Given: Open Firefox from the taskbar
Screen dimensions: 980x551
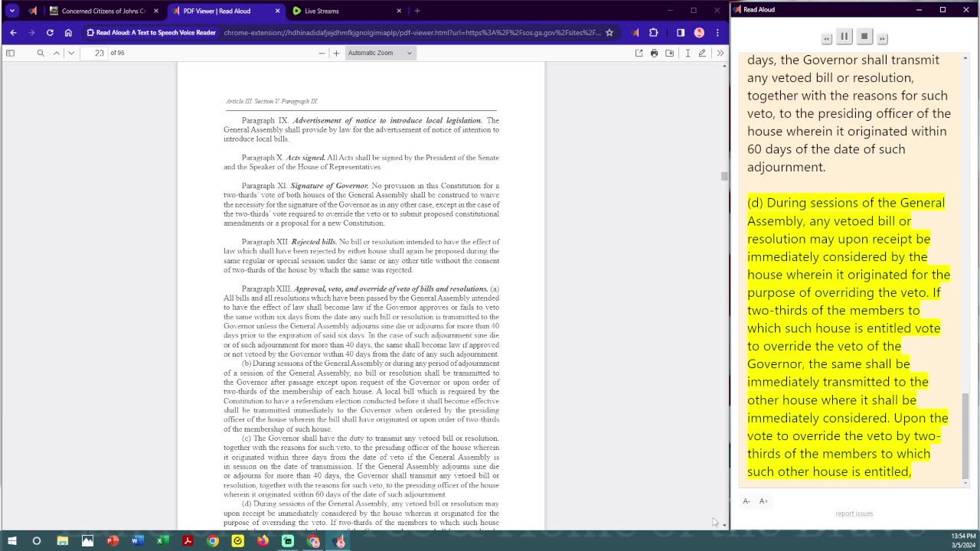Looking at the screenshot, I should click(x=263, y=541).
